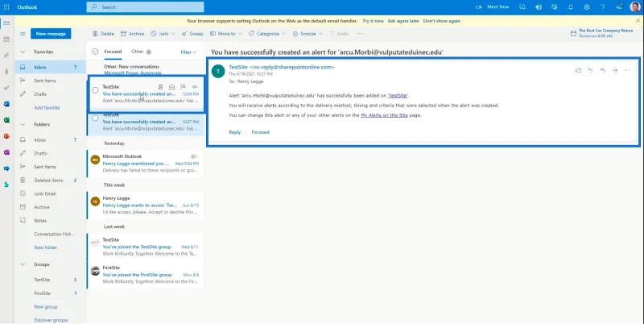
Task: Click in the Search box
Action: click(145, 7)
